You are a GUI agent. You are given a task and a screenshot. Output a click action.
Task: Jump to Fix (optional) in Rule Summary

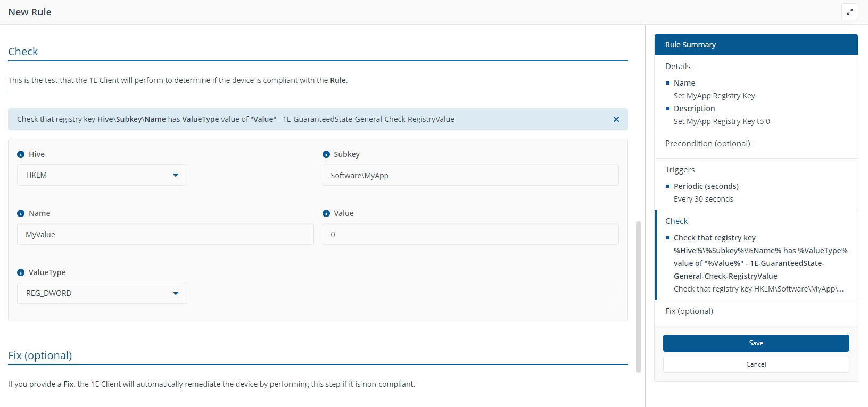[x=689, y=311]
